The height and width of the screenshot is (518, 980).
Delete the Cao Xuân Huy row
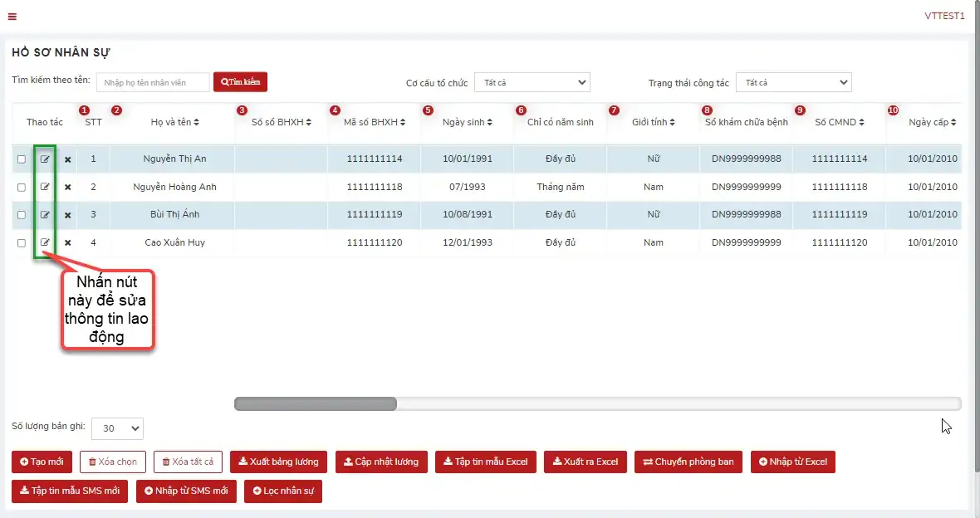(67, 242)
